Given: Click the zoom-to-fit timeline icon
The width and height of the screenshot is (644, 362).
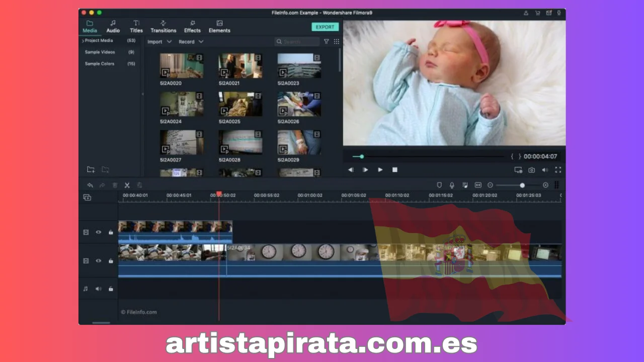Looking at the screenshot, I should (x=478, y=185).
